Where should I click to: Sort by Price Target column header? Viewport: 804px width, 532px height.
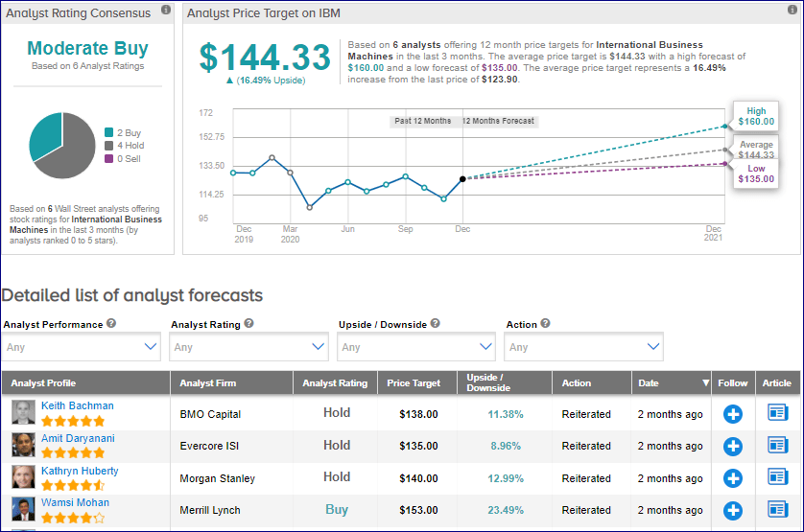[x=414, y=383]
